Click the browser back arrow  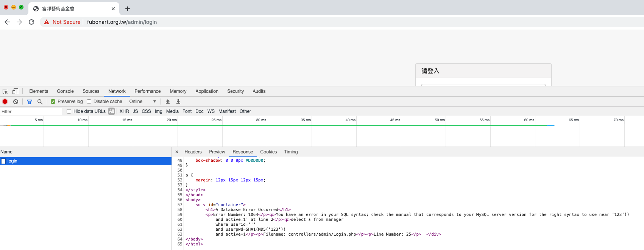(x=7, y=22)
